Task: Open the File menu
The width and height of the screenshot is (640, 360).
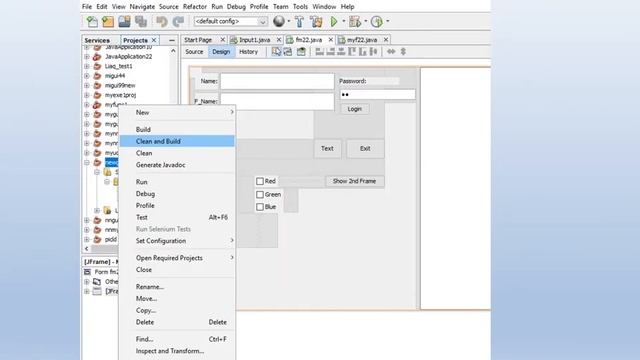Action: [87, 7]
